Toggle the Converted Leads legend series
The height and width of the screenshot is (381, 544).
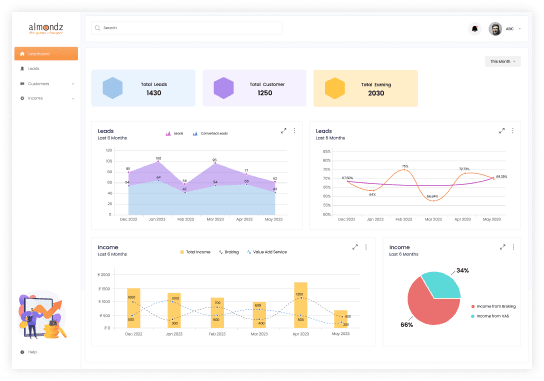point(210,134)
